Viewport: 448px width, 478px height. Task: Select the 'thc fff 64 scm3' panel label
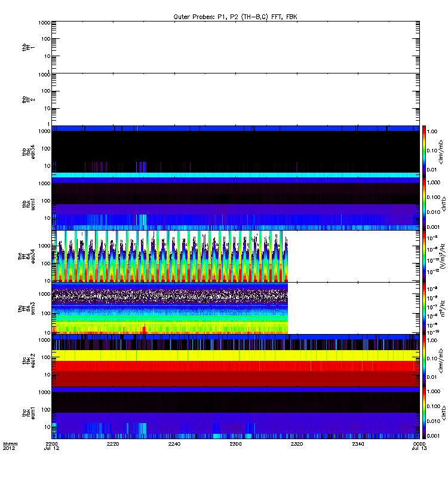tap(26, 308)
